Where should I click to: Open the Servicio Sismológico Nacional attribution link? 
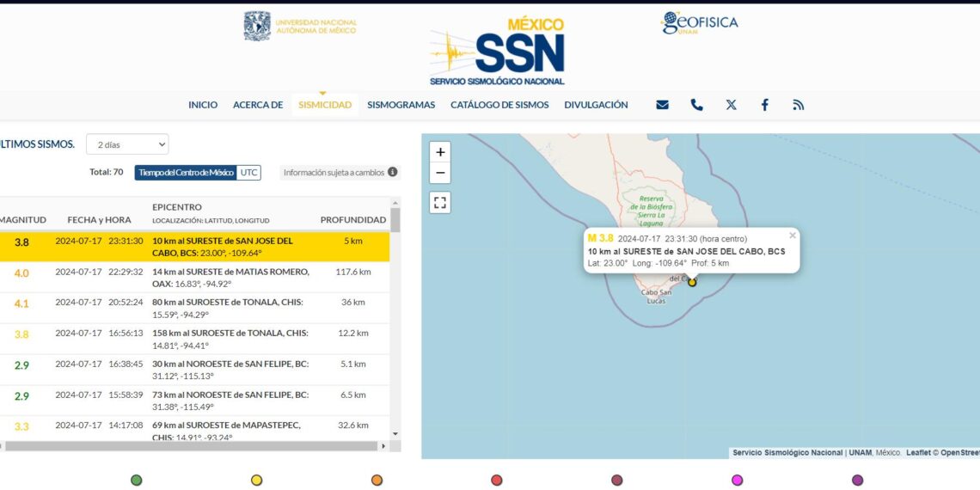point(788,452)
